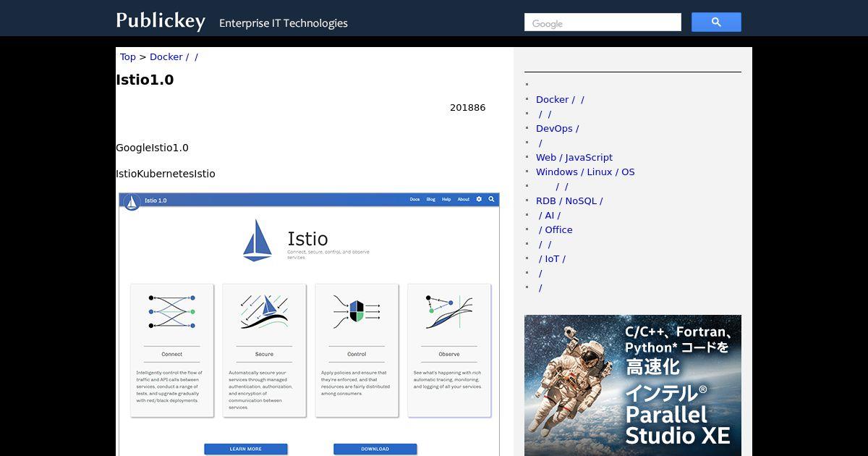Click Blog in the Istio screenshot navbar

pyautogui.click(x=430, y=199)
